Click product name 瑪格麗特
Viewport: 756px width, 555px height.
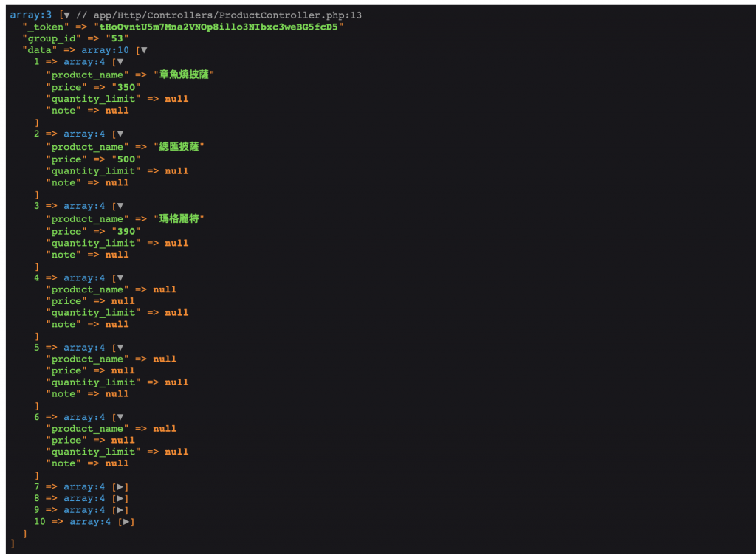click(179, 218)
